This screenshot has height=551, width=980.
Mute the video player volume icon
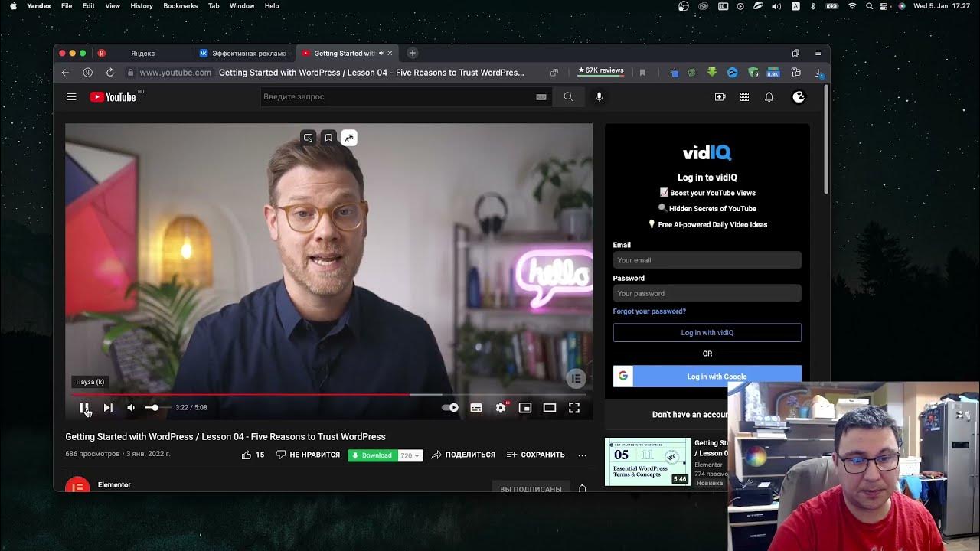point(131,408)
